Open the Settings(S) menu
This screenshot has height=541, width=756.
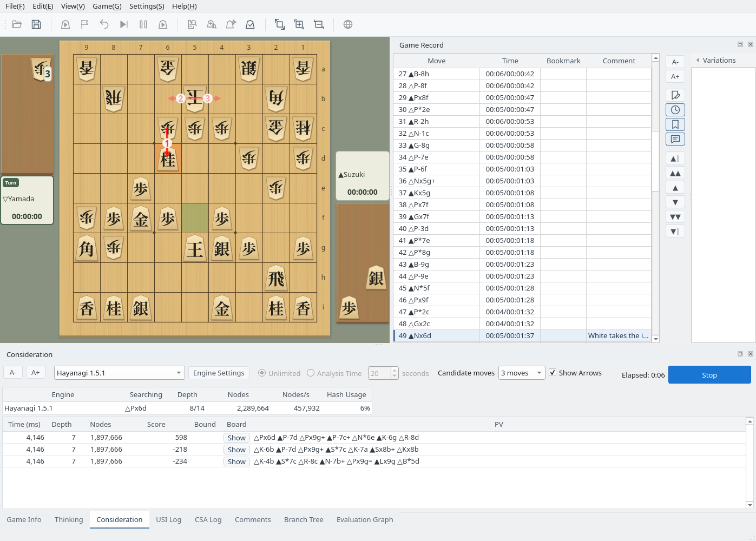[x=147, y=6]
